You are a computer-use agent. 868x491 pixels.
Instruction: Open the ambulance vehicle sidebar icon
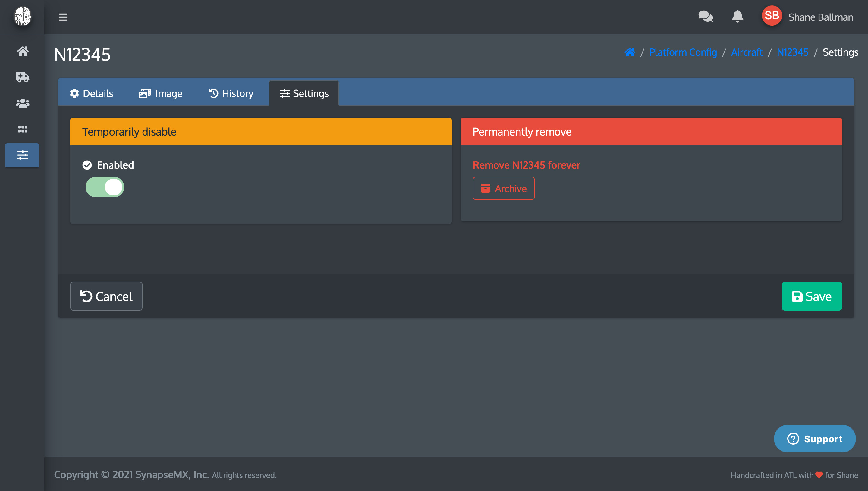(x=22, y=77)
